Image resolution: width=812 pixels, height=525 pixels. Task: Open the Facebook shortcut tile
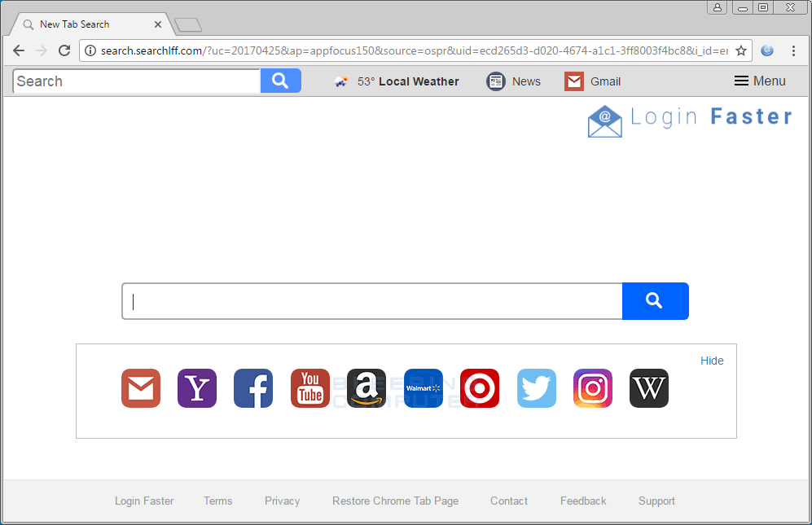pos(253,387)
